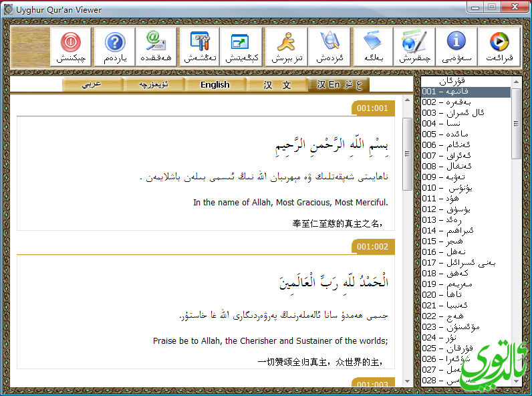532x396 pixels.
Task: Select surah 015 in the list
Action: (x=466, y=241)
